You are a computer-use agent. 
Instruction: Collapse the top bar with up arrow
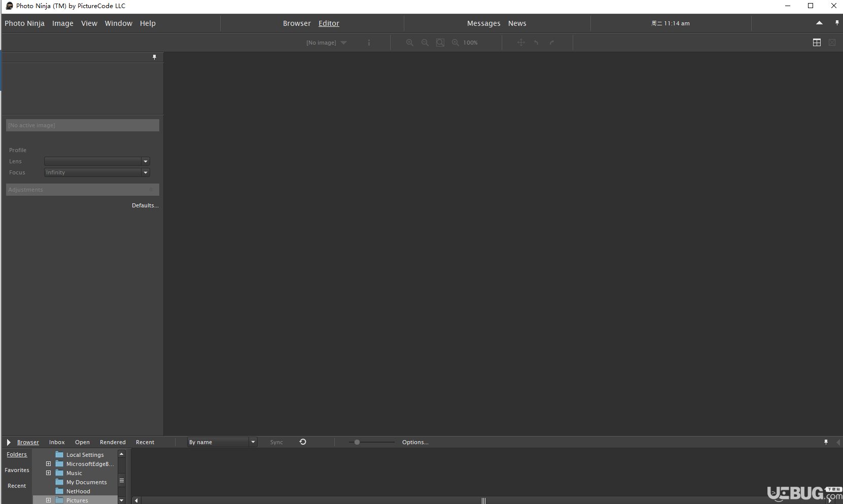point(819,23)
